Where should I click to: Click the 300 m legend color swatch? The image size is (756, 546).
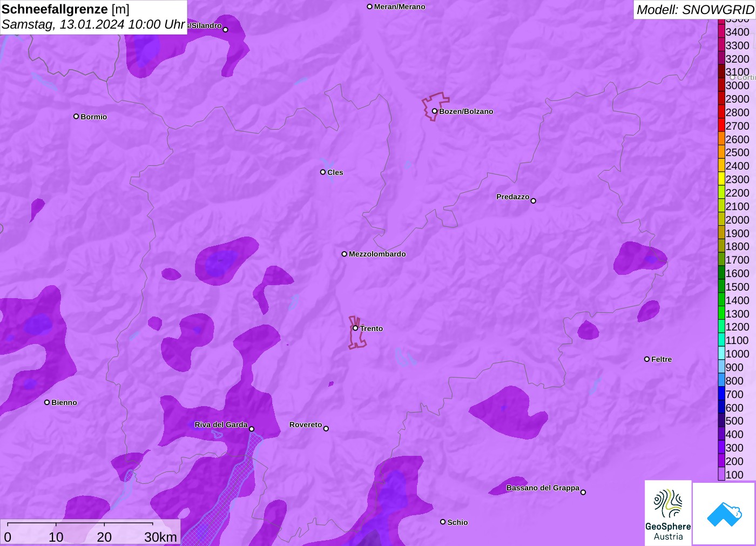[721, 447]
